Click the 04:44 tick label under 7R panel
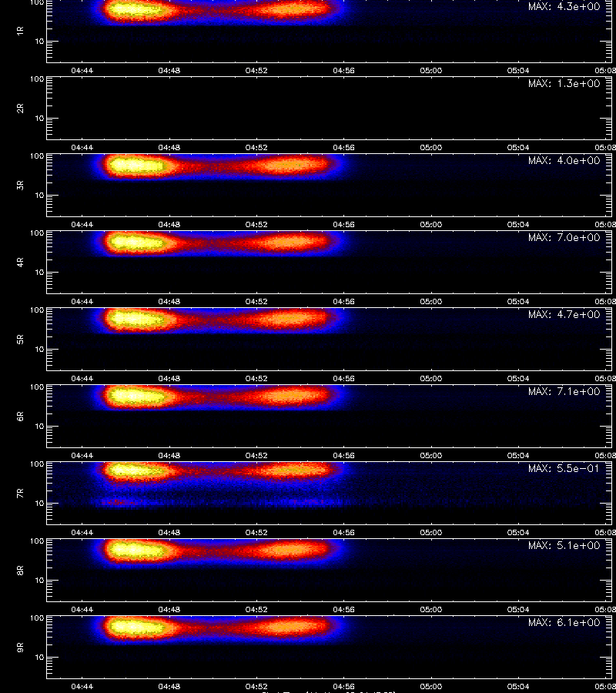This screenshot has height=693, width=616. coord(82,532)
